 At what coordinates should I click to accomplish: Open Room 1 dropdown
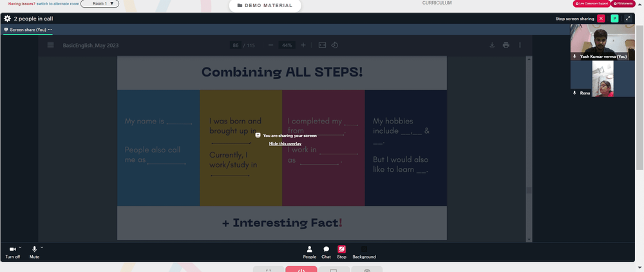point(100,4)
